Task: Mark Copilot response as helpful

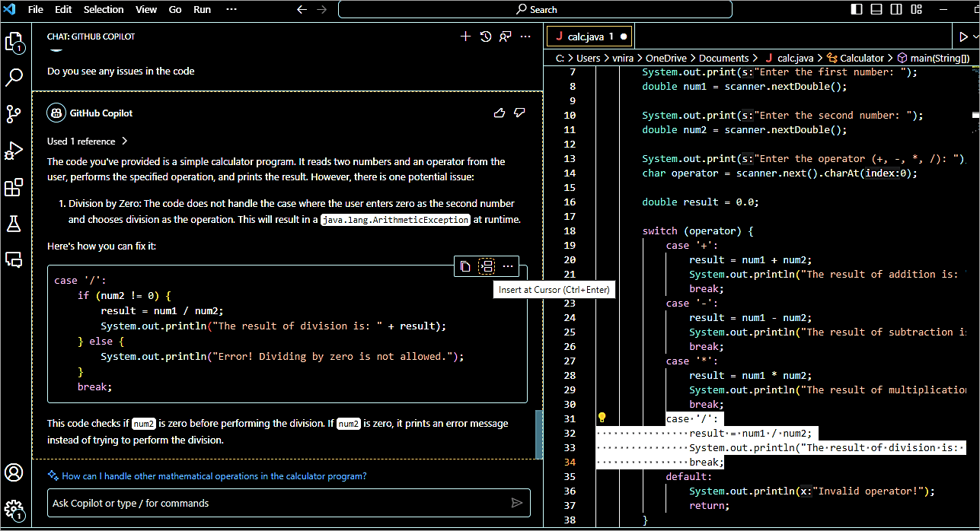Action: 500,113
